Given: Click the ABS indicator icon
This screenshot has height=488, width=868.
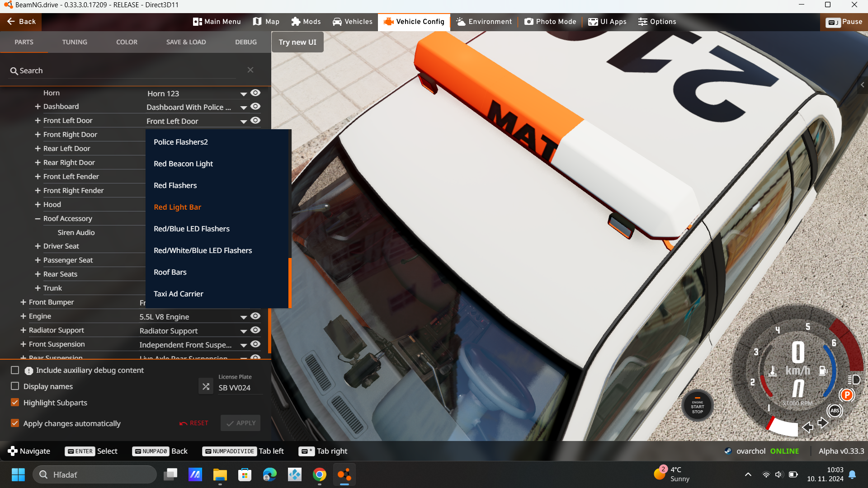Looking at the screenshot, I should 835,411.
